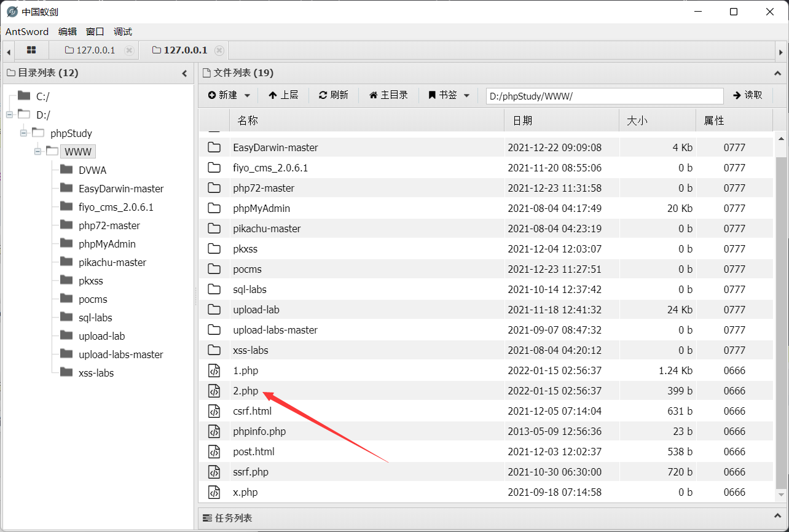The width and height of the screenshot is (789, 532).
Task: Sort by the 大小 column header
Action: tap(657, 120)
